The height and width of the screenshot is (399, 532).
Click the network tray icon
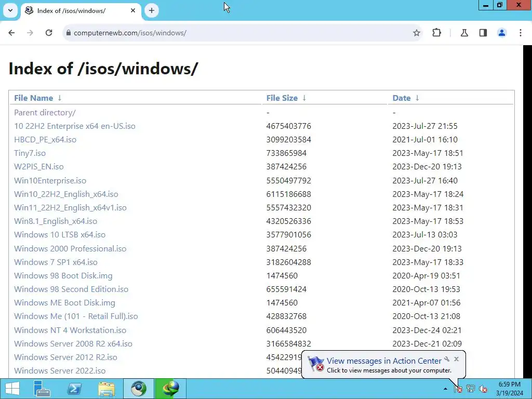click(471, 389)
